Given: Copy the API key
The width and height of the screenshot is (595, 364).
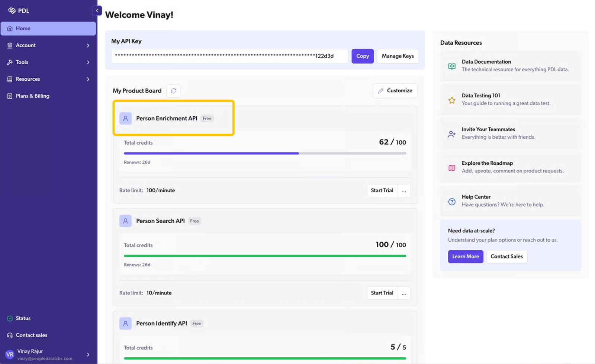Looking at the screenshot, I should pyautogui.click(x=363, y=56).
